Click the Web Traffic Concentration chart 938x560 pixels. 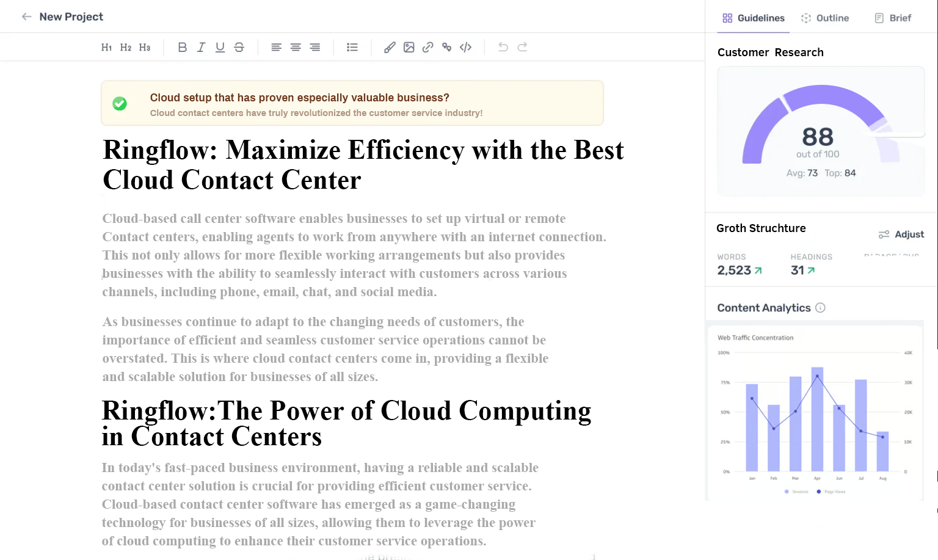815,413
